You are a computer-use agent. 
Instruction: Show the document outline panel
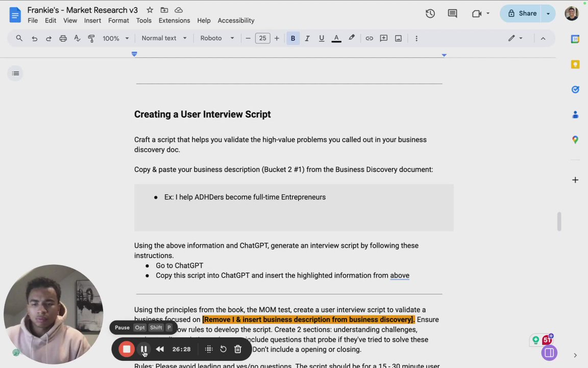click(x=15, y=73)
